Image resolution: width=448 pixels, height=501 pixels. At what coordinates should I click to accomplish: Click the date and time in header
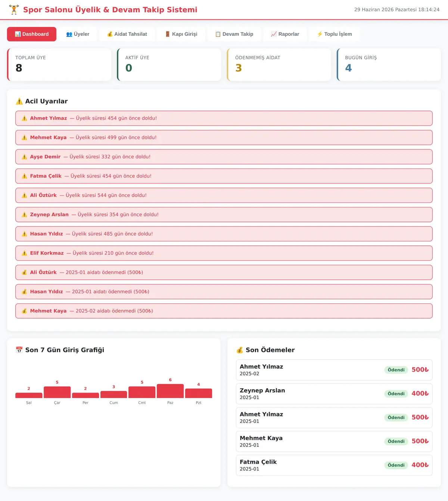pos(397,10)
